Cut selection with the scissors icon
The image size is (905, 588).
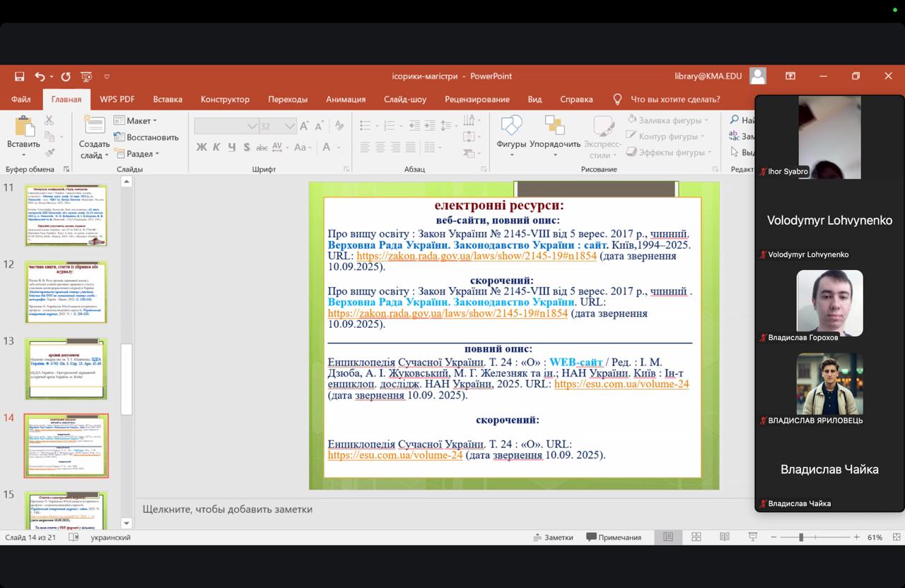tap(49, 121)
